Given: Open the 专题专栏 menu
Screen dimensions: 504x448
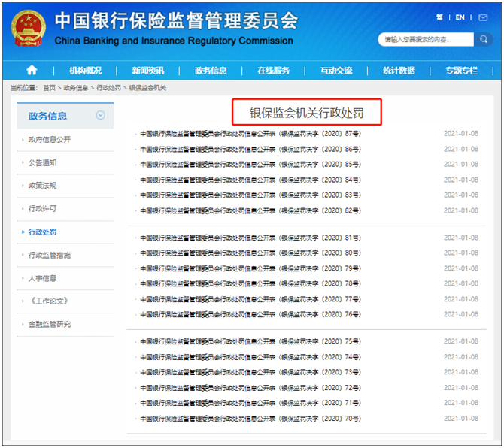Looking at the screenshot, I should pos(462,71).
